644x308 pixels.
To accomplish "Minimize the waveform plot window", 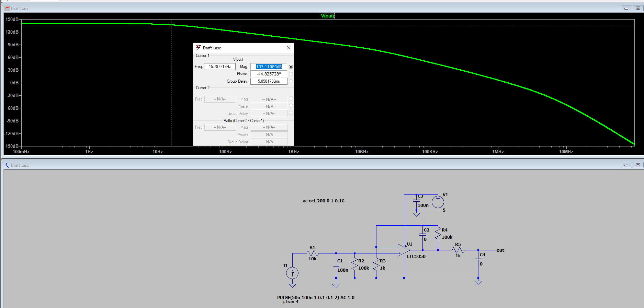I will click(626, 8).
